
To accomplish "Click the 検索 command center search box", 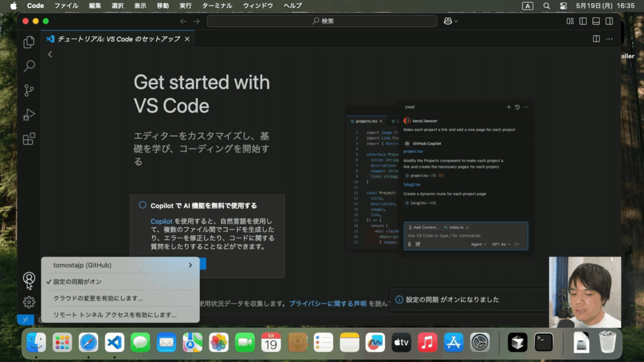I will click(322, 21).
